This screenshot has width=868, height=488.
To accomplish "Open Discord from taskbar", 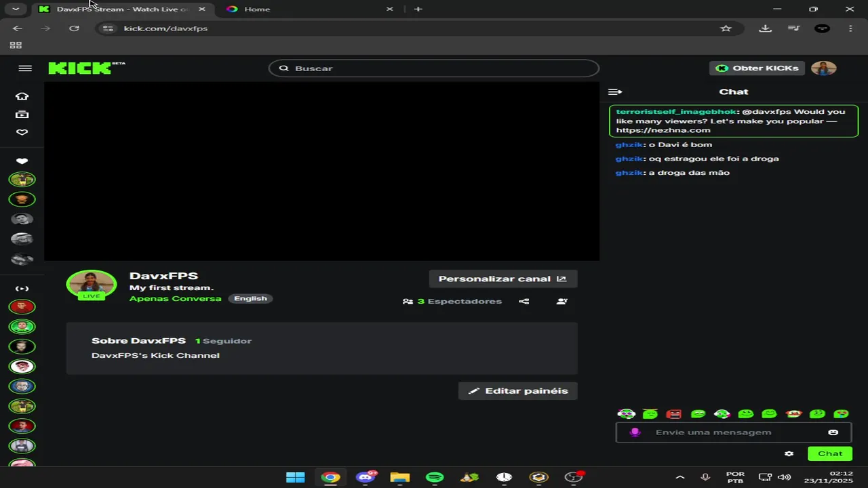I will (366, 477).
